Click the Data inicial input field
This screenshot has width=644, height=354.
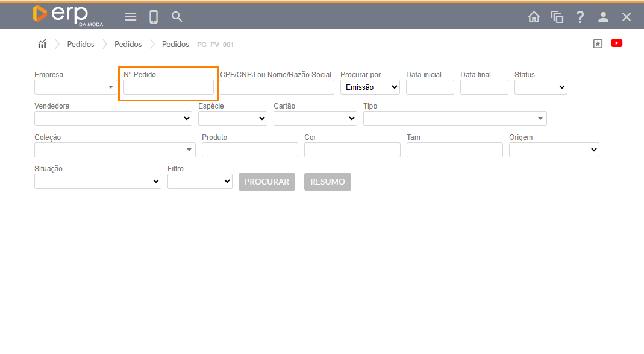[x=430, y=87]
